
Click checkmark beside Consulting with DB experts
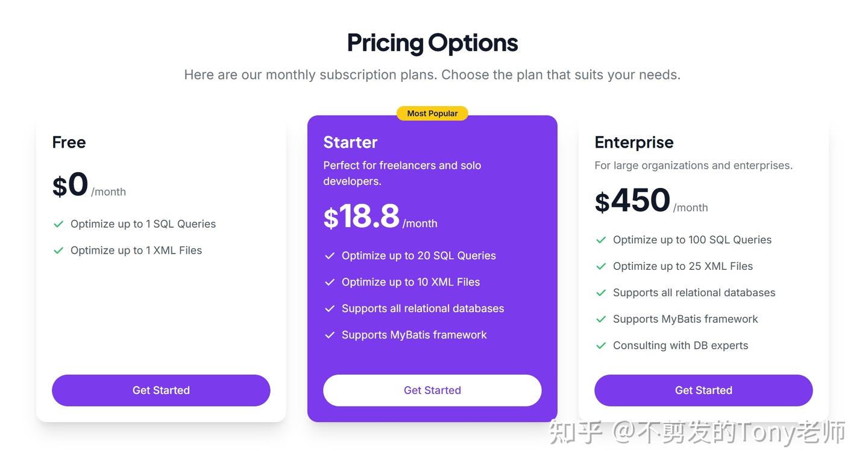[601, 346]
